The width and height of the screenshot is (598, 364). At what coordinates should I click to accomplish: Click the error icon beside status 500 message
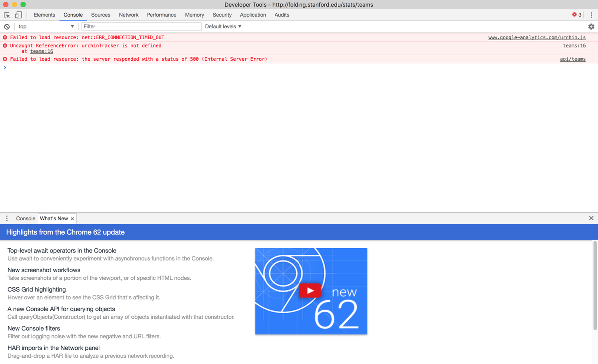coord(5,59)
